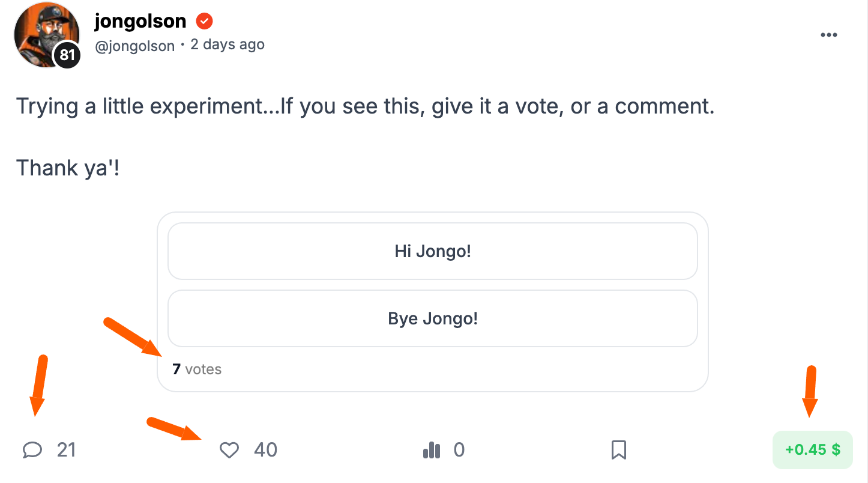The height and width of the screenshot is (483, 868).
Task: Click the +0.45 $ earnings button
Action: (812, 449)
